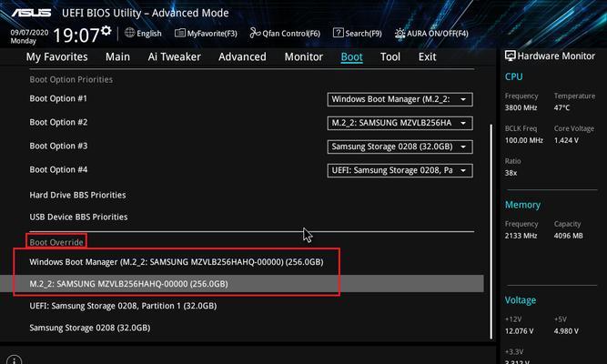Click the Core Voltage value 1.424 V
607x364 pixels.
pos(566,140)
